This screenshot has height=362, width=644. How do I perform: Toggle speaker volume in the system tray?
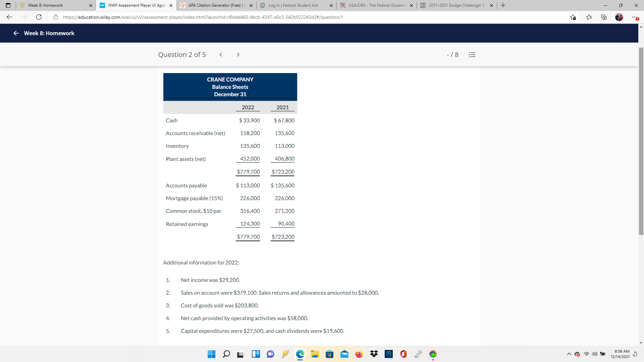tap(595, 354)
